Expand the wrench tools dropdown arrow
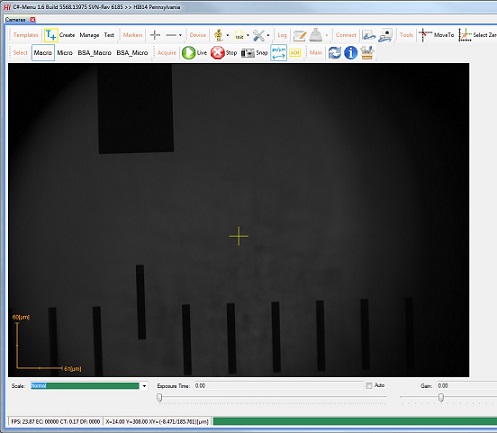 pyautogui.click(x=268, y=35)
